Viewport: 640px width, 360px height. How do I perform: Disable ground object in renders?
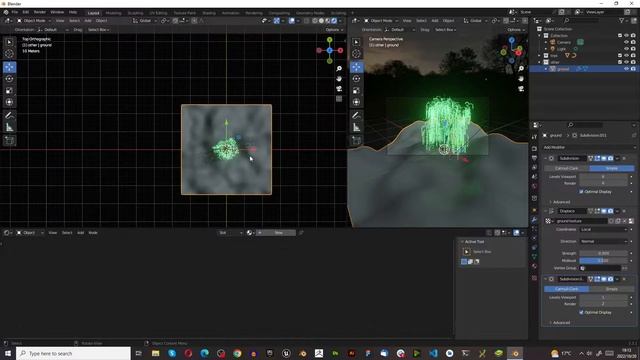click(633, 69)
